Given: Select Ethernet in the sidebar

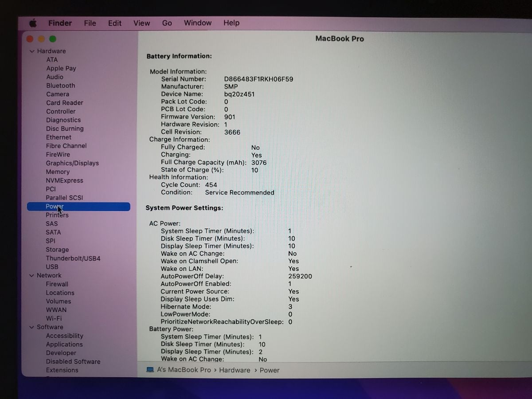Looking at the screenshot, I should 59,137.
